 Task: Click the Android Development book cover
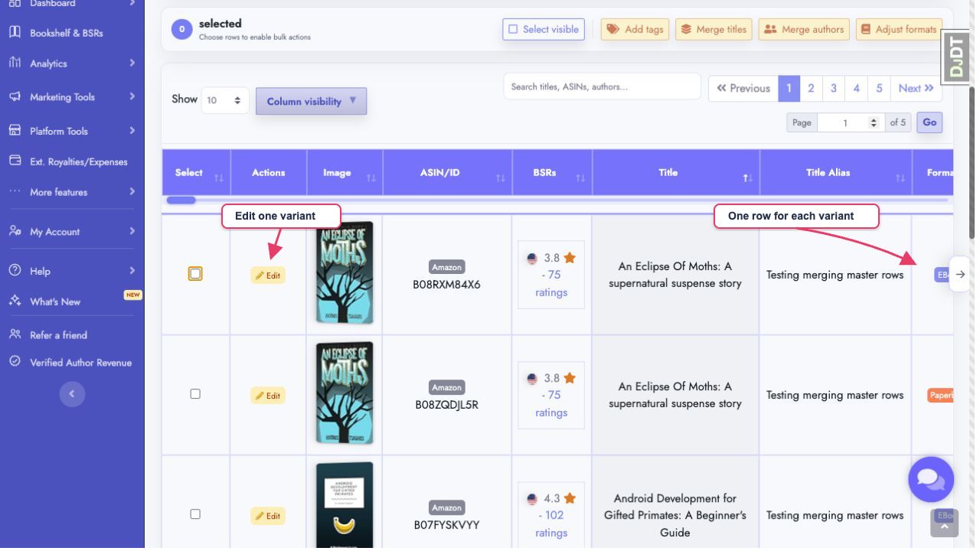pos(345,504)
